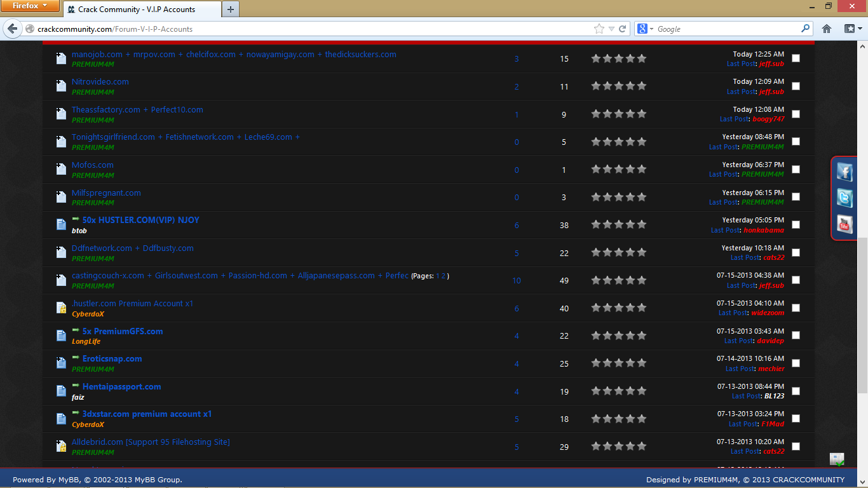The width and height of the screenshot is (868, 488).
Task: Open the Alldebrid.com [Support 95 Filehosting Site] thread
Action: point(151,442)
